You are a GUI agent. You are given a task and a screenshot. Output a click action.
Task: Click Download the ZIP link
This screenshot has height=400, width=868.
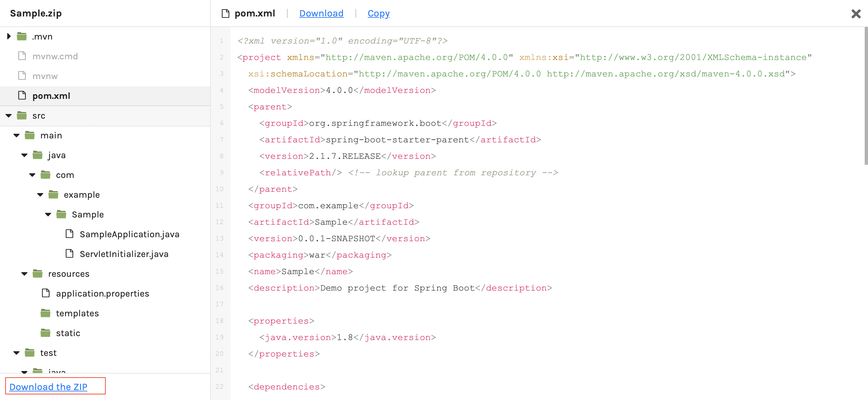[48, 386]
